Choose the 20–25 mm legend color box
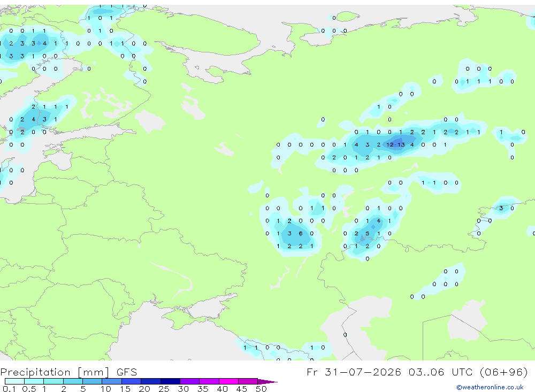The image size is (535, 392). [x=151, y=381]
